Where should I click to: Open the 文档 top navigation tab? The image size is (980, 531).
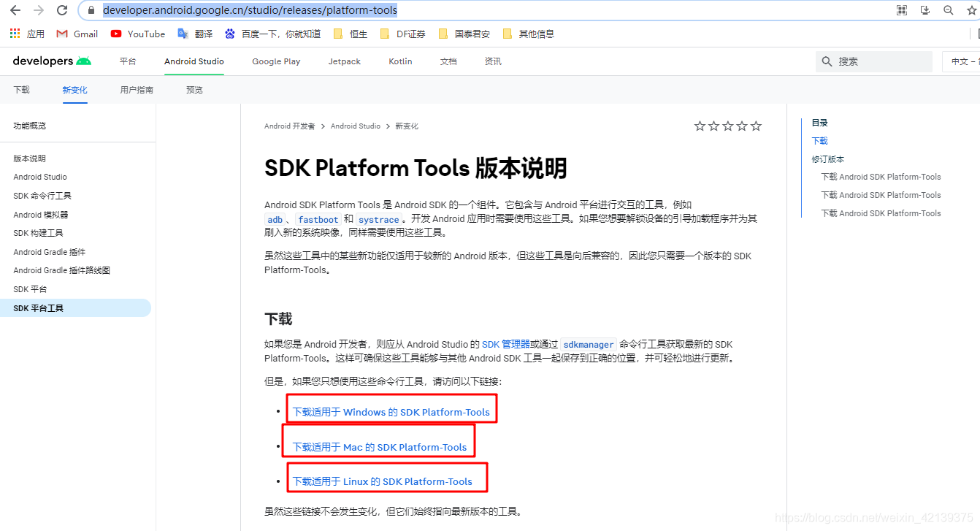[x=448, y=61]
